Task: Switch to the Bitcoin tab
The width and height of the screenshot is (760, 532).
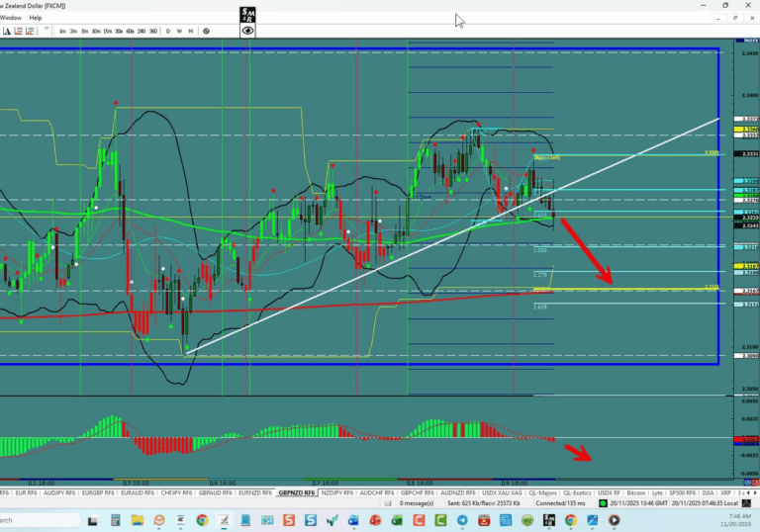Action: click(636, 492)
